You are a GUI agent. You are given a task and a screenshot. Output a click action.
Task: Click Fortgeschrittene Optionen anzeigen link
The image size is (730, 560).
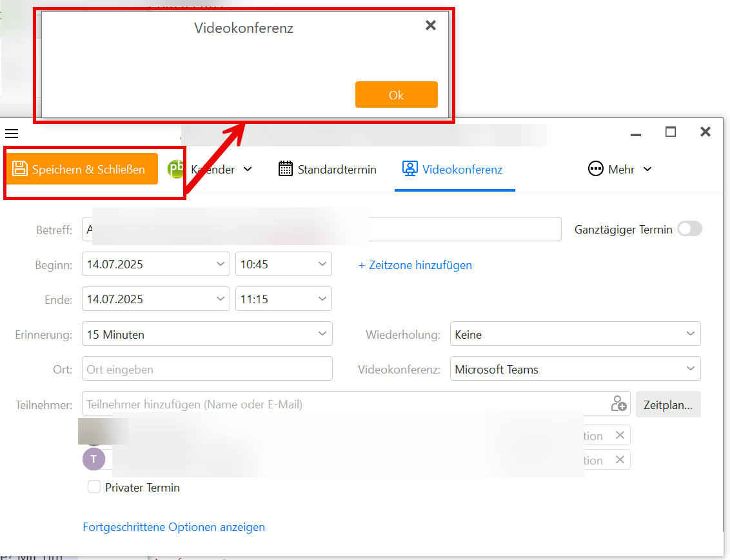pyautogui.click(x=173, y=527)
